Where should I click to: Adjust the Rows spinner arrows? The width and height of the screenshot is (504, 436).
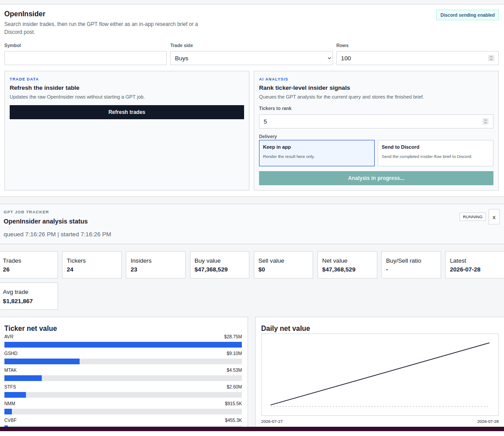click(x=491, y=58)
